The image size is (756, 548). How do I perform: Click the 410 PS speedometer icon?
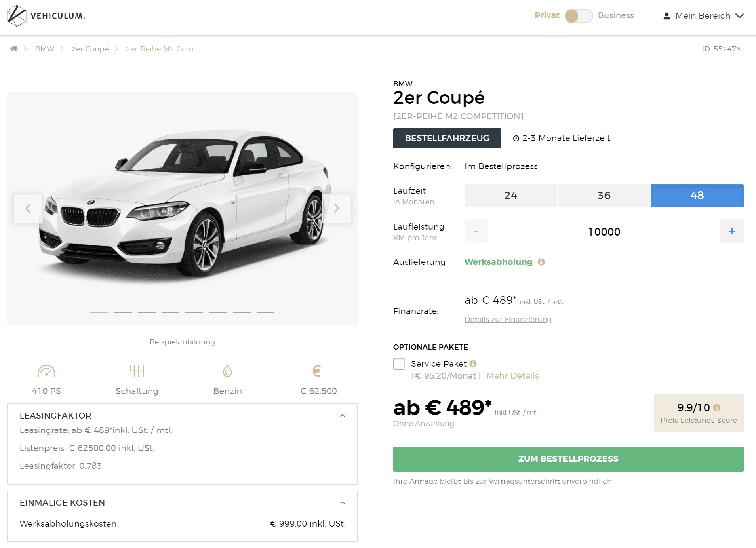[46, 371]
